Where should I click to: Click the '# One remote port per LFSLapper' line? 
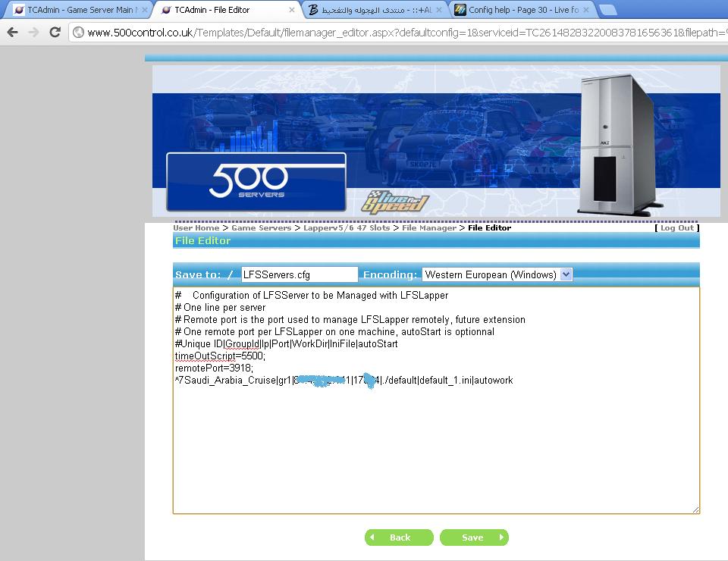[334, 331]
